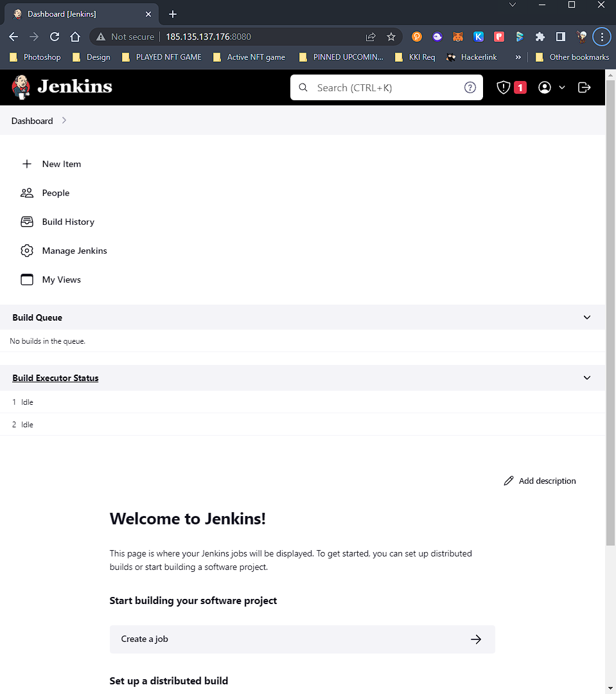Open security warnings shield icon

(x=504, y=87)
